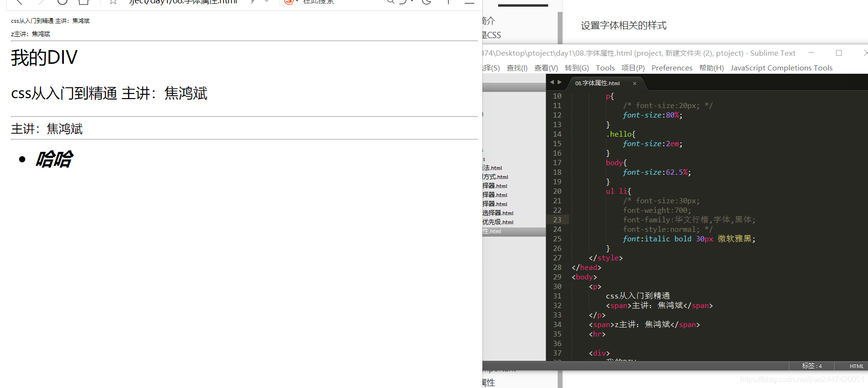Close the 08.字体属性.html tab
Screen dimensions: 868x388
tap(634, 83)
